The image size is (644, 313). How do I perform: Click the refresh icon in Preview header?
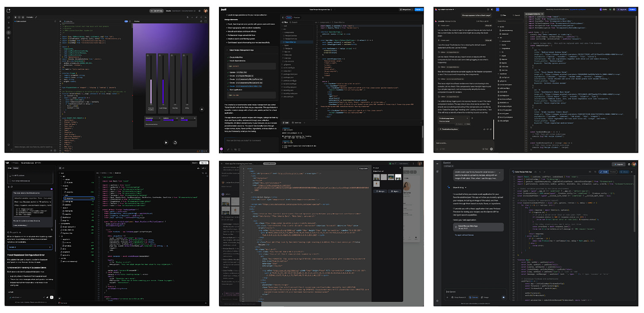[x=201, y=21]
